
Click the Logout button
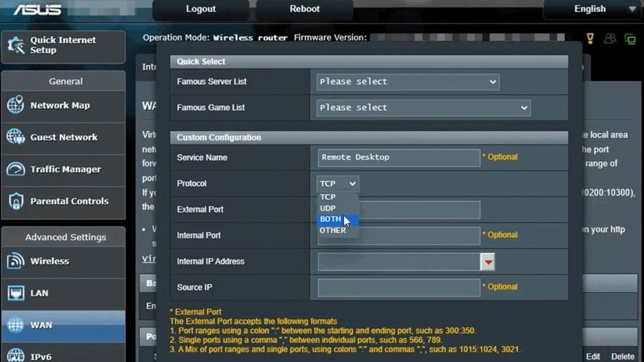[x=201, y=9]
